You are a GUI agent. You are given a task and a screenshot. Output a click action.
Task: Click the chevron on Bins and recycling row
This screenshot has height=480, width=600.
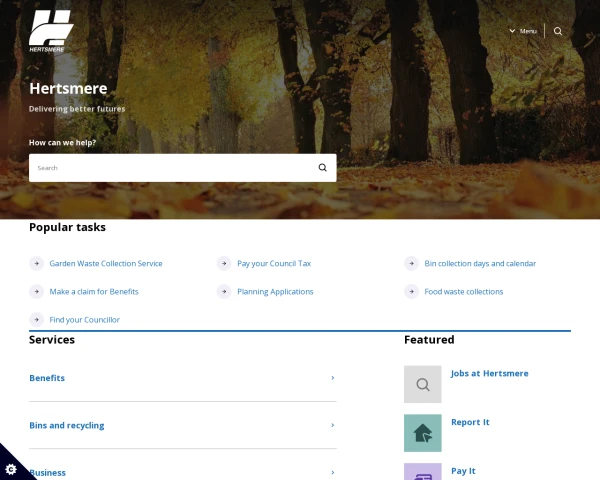coord(333,425)
